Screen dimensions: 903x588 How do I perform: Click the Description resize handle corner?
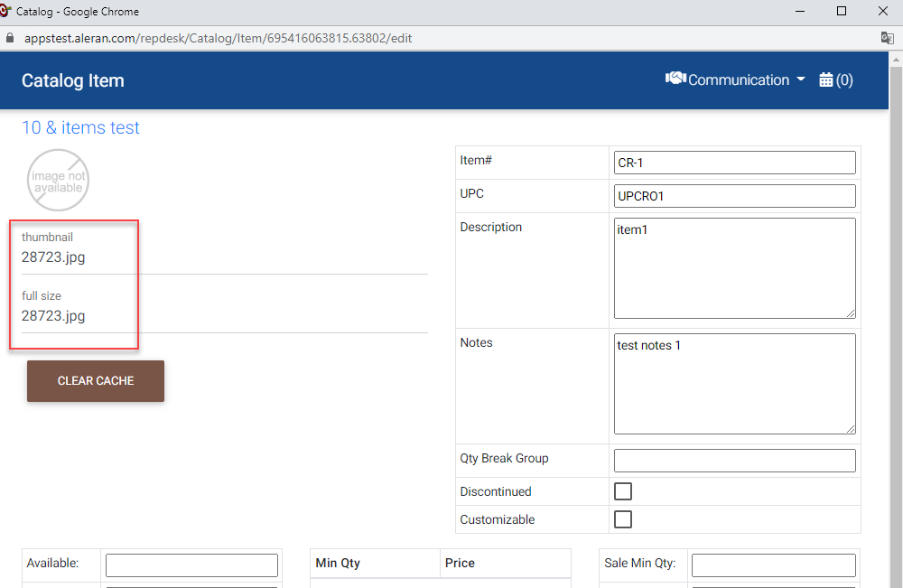coord(851,313)
